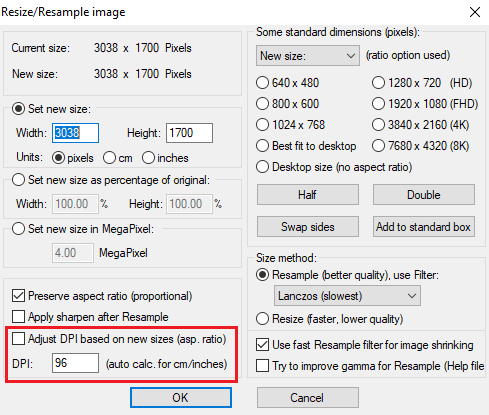
Task: Click the Height input field showing 1700
Action: [x=189, y=133]
